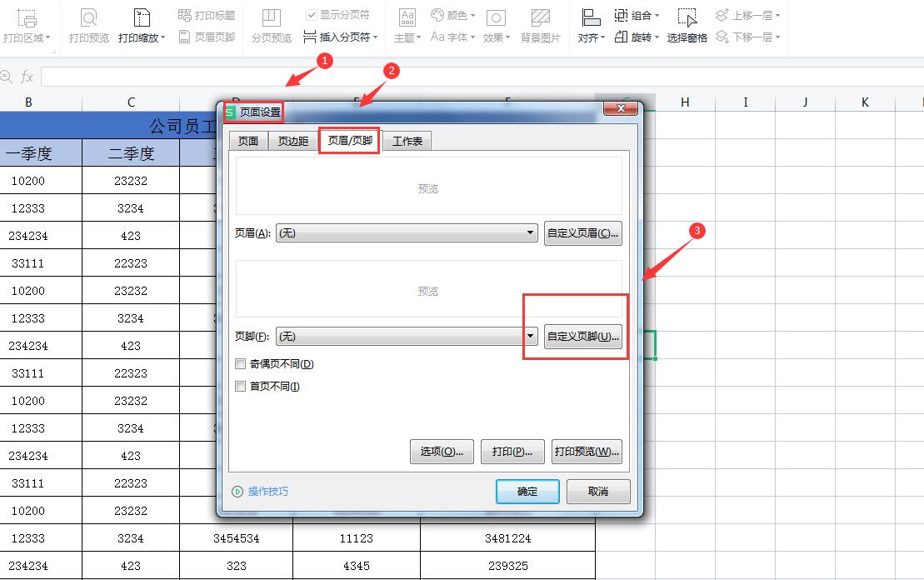Select column H header
The width and height of the screenshot is (924, 580).
pyautogui.click(x=685, y=102)
